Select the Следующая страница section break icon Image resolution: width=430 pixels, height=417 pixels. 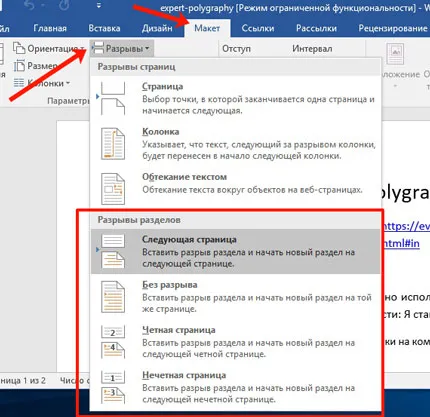(x=113, y=251)
